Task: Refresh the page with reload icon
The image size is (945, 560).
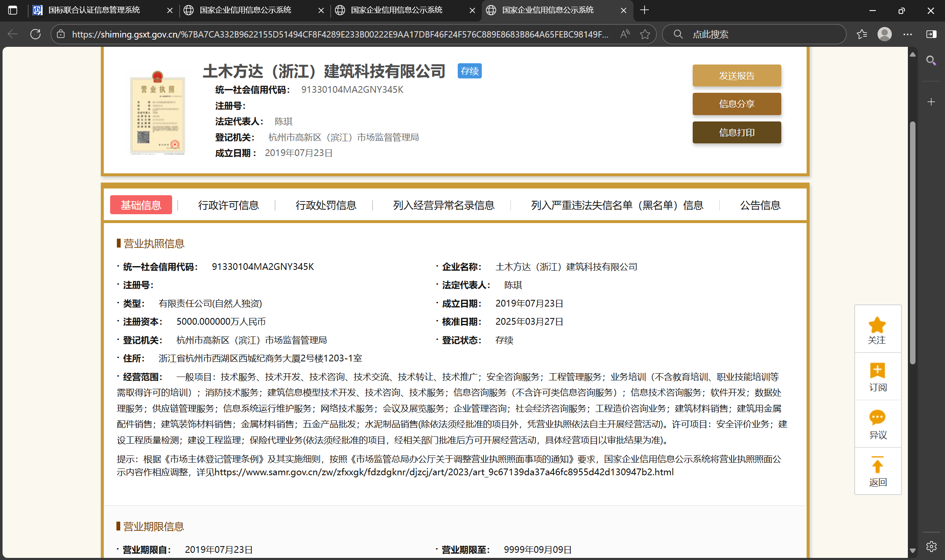Action: (35, 34)
